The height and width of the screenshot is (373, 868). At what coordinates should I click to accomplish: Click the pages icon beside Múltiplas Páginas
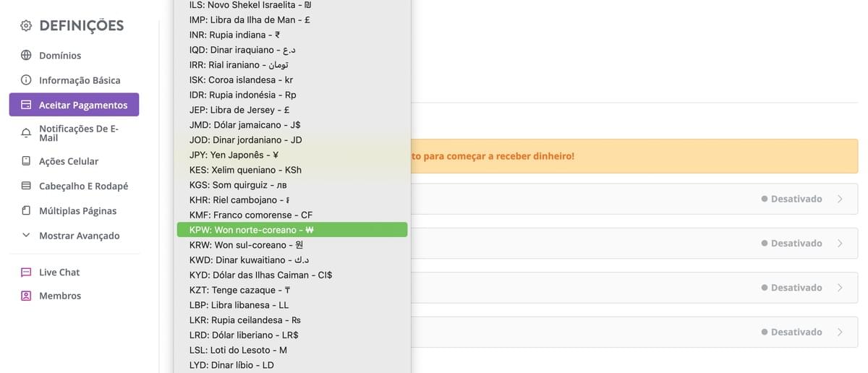tap(26, 211)
